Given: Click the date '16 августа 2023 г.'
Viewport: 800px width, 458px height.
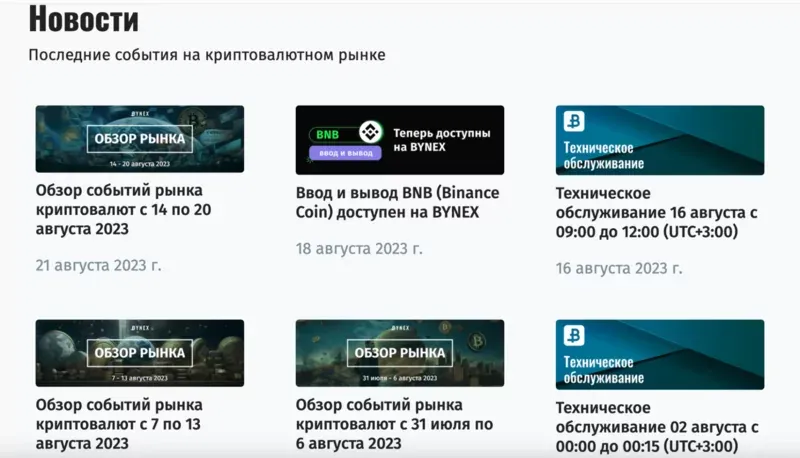Looking at the screenshot, I should pos(619,268).
